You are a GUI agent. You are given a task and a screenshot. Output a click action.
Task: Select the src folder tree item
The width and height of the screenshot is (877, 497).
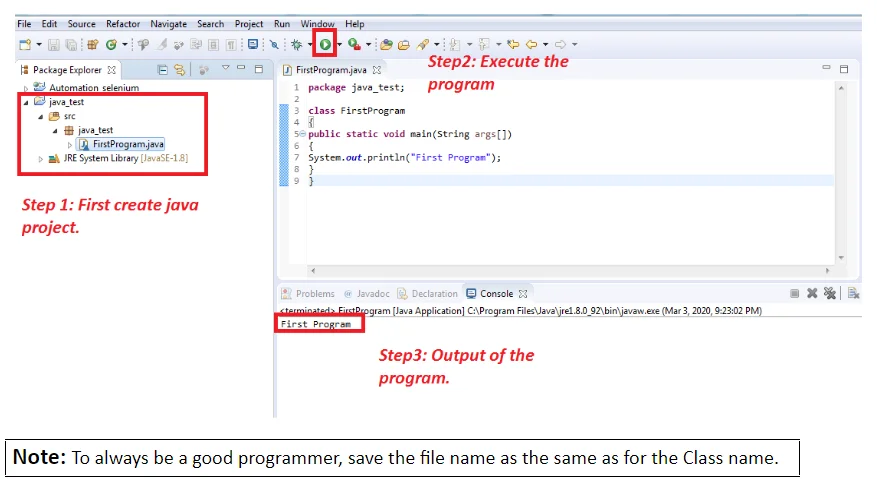pyautogui.click(x=62, y=116)
